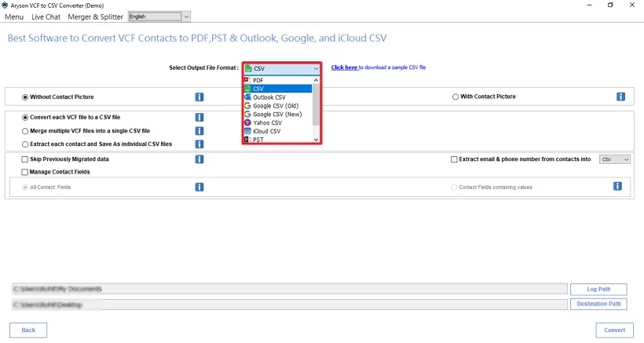Show info for Skip Previously Migrated data
This screenshot has width=644, height=343.
click(199, 159)
